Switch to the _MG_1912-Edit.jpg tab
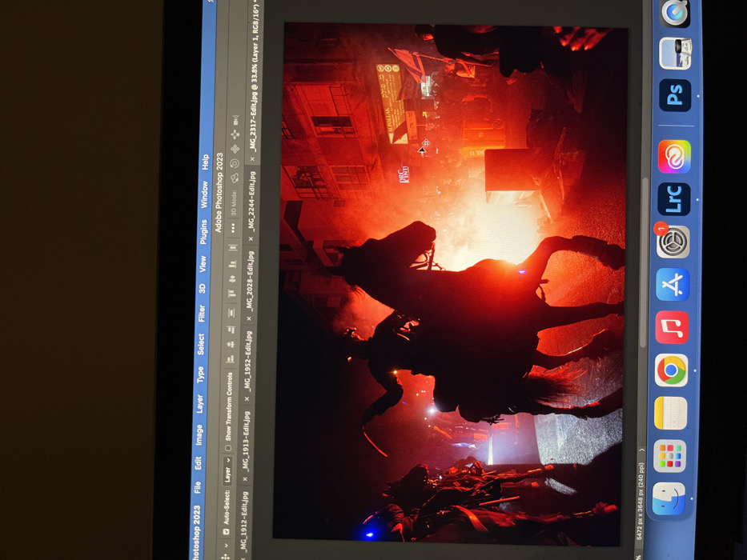Screen dimensions: 747x560 tap(243, 520)
